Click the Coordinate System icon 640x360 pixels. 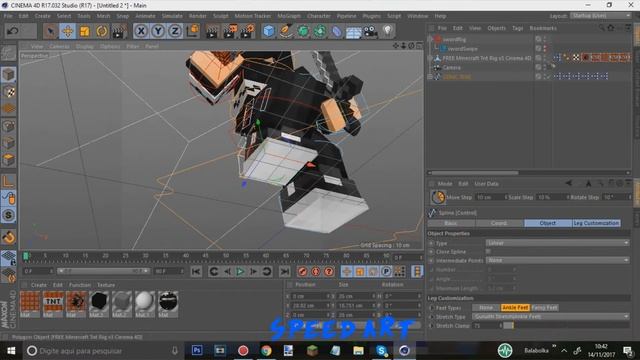point(193,31)
